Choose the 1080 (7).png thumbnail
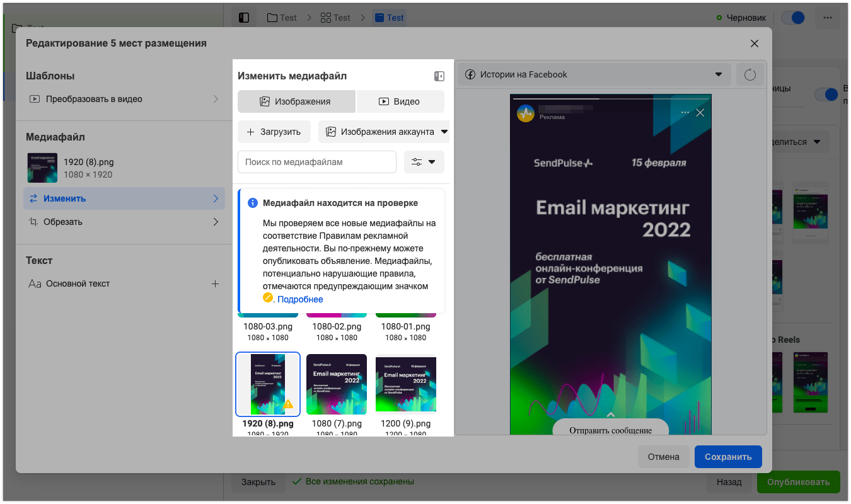The image size is (851, 504). 337,384
